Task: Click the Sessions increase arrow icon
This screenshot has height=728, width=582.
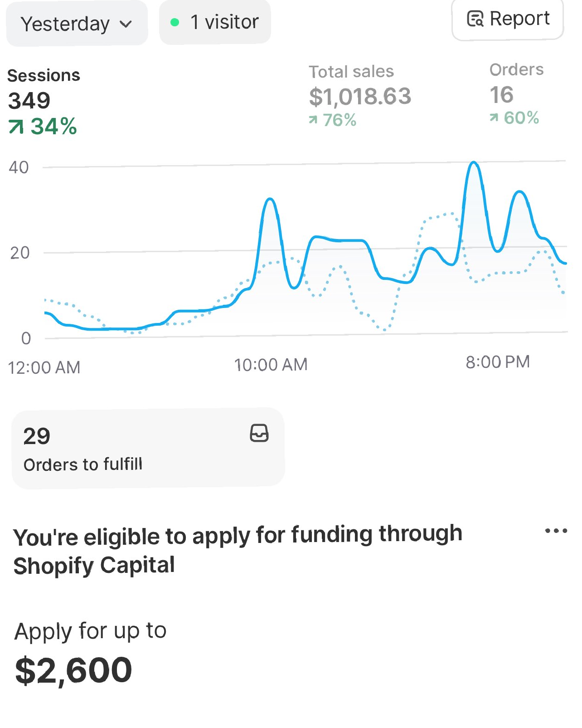Action: click(16, 127)
